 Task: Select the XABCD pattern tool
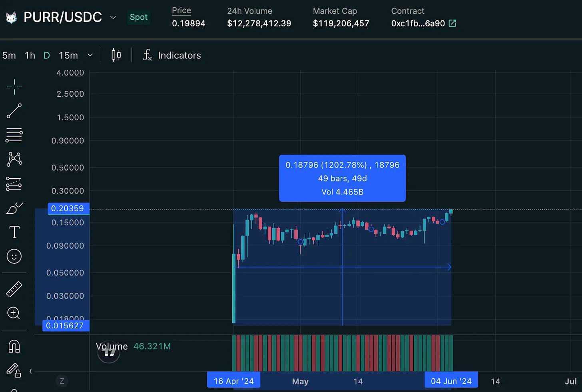pyautogui.click(x=14, y=159)
